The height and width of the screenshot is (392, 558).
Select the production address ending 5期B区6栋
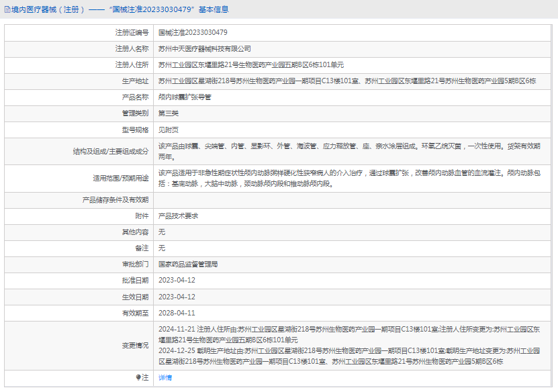347,81
